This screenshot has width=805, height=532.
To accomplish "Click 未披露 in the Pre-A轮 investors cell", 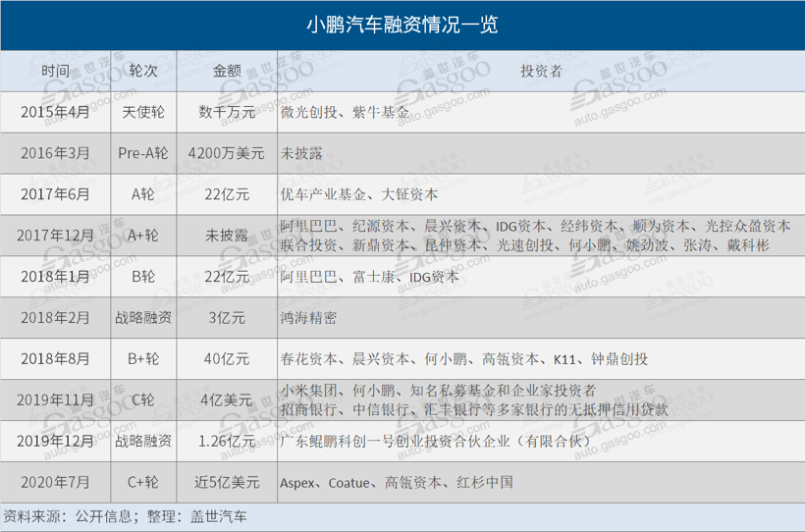I will [301, 153].
